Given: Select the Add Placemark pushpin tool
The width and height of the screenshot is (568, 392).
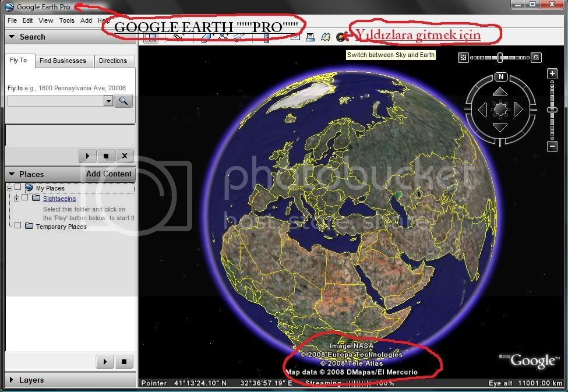Looking at the screenshot, I should [178, 37].
